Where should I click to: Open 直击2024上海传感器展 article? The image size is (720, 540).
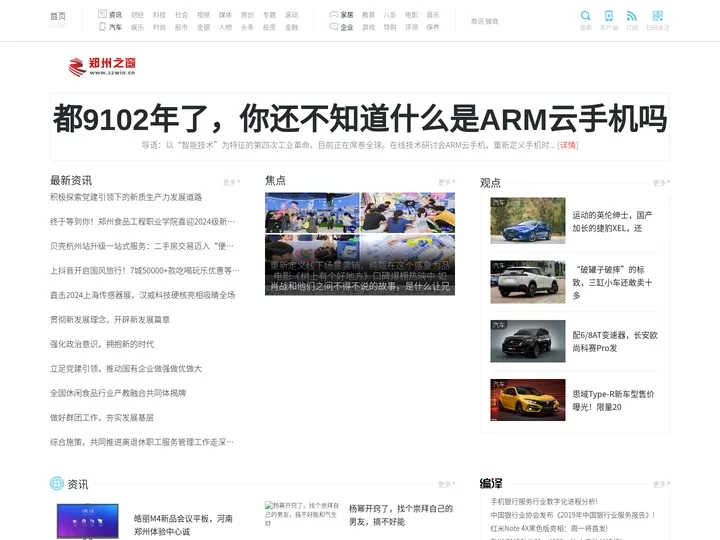point(142,295)
